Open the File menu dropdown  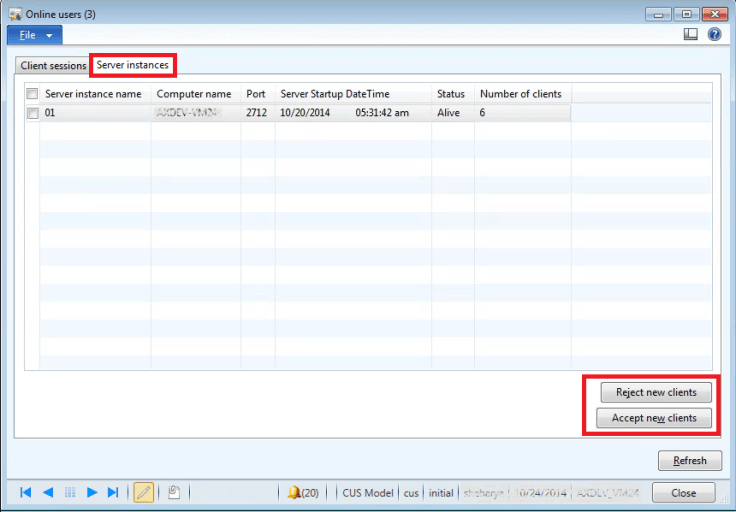[x=35, y=35]
